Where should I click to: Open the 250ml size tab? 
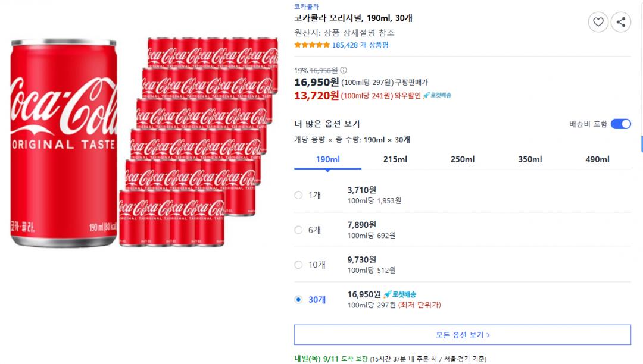point(463,159)
